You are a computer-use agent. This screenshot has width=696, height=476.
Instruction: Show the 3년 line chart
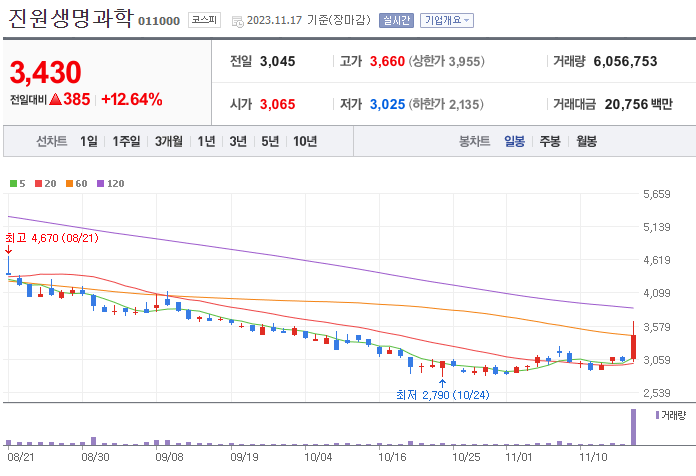[x=238, y=142]
